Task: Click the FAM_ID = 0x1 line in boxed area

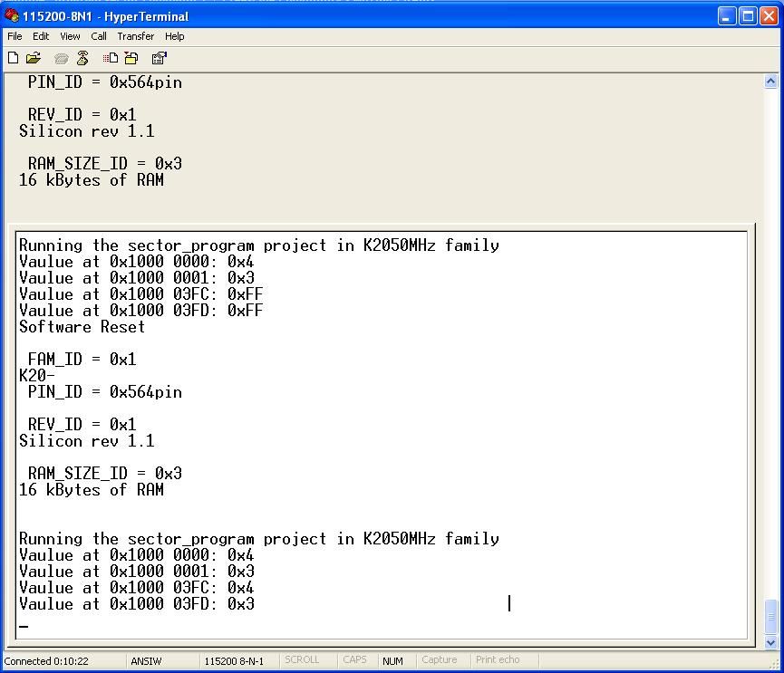Action: pyautogui.click(x=82, y=360)
